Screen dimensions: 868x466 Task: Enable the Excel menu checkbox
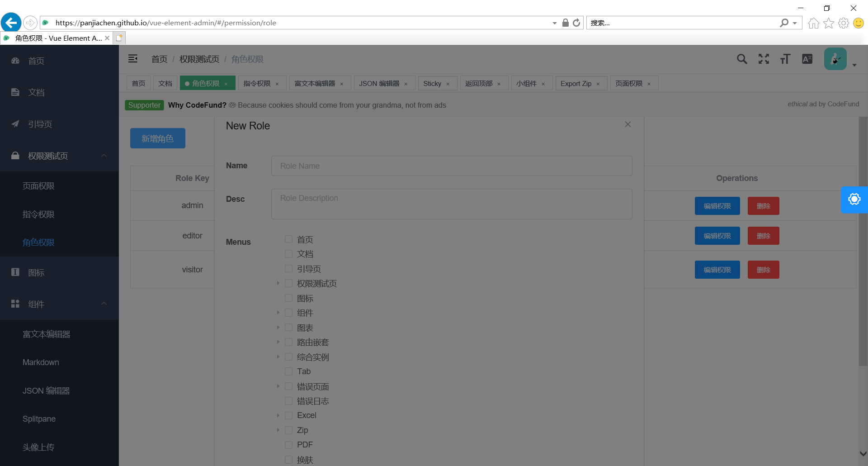click(x=288, y=415)
